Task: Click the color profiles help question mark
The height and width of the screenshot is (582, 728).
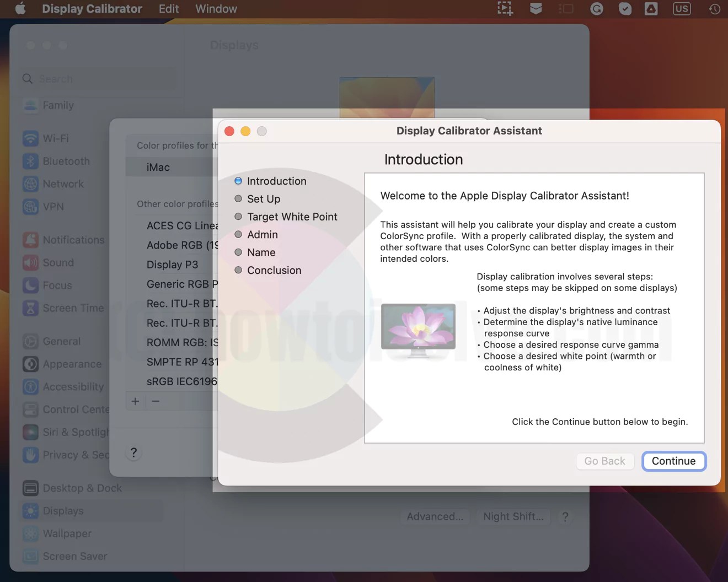Action: 133,452
